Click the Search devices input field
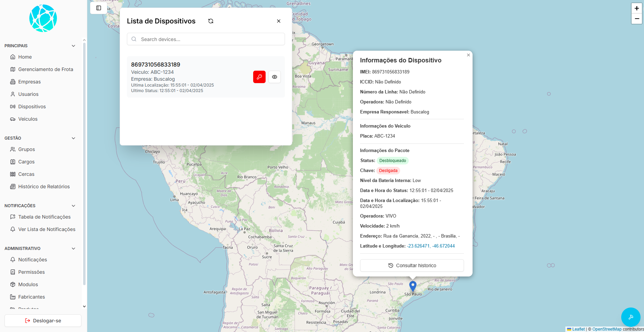Viewport: 644px width, 332px height. coord(206,39)
